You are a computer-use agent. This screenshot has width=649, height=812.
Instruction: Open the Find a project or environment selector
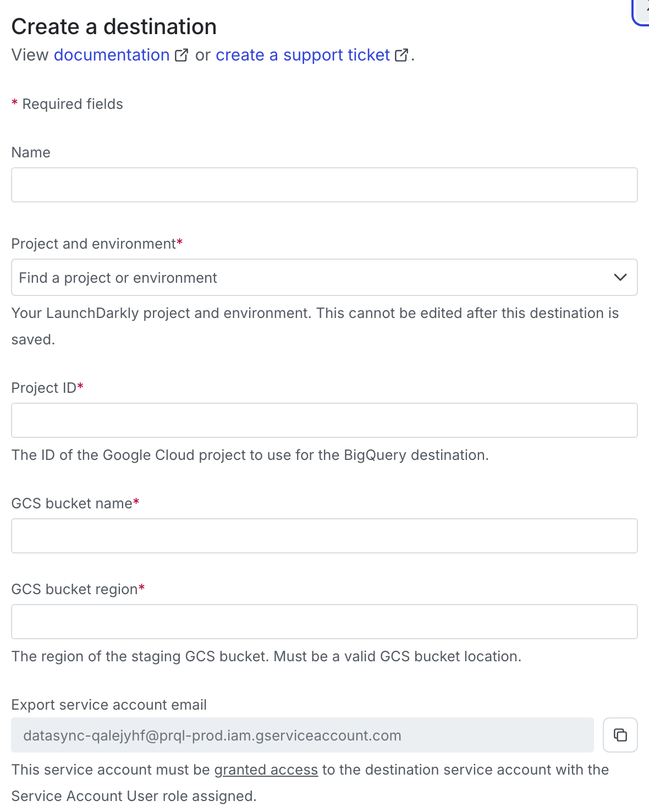(324, 277)
